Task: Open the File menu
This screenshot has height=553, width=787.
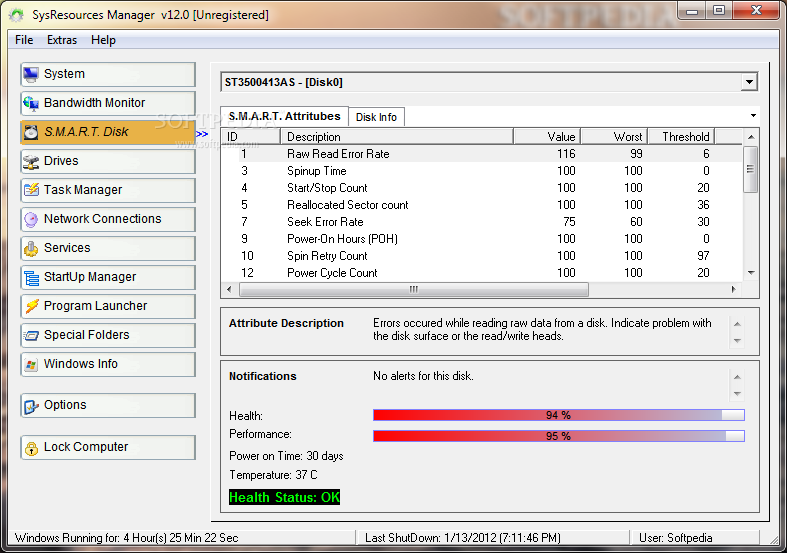Action: (24, 40)
